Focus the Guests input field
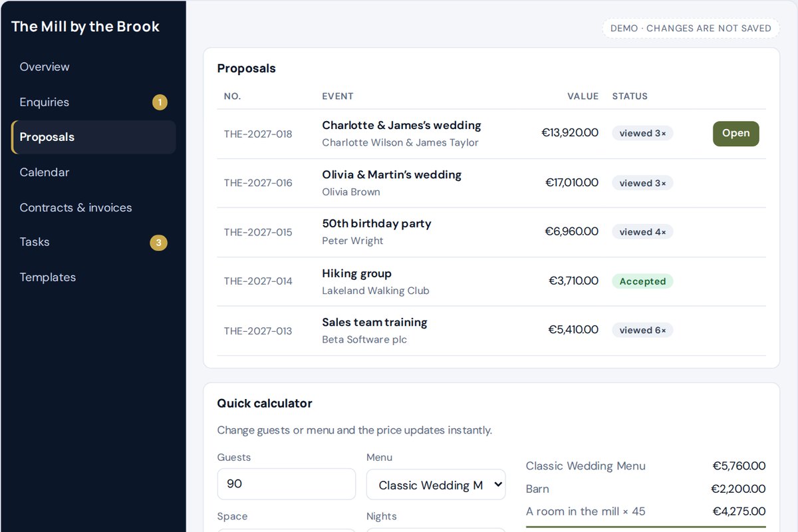 287,484
